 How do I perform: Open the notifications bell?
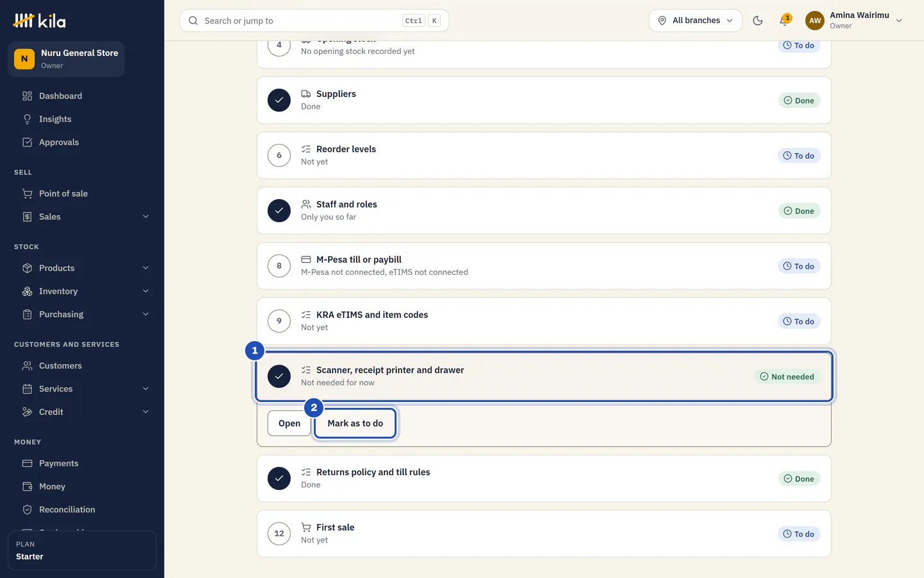784,21
